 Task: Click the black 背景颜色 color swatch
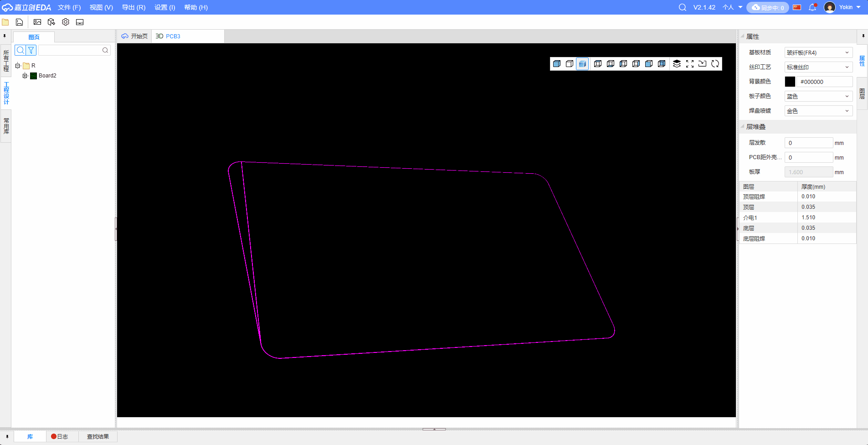790,82
